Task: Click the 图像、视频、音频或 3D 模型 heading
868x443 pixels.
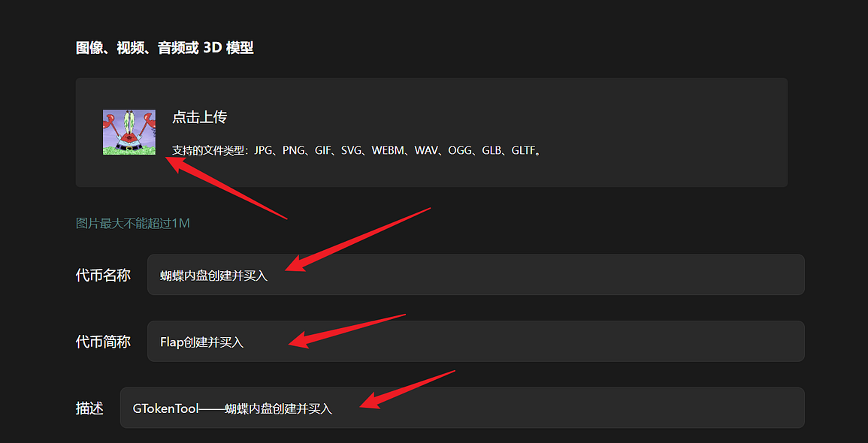Action: coord(165,47)
